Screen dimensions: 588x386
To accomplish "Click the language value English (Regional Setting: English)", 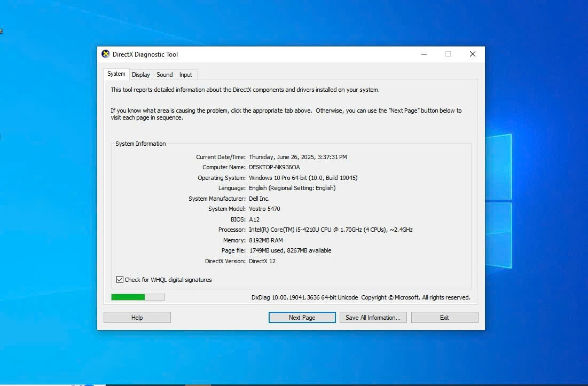I will click(292, 188).
